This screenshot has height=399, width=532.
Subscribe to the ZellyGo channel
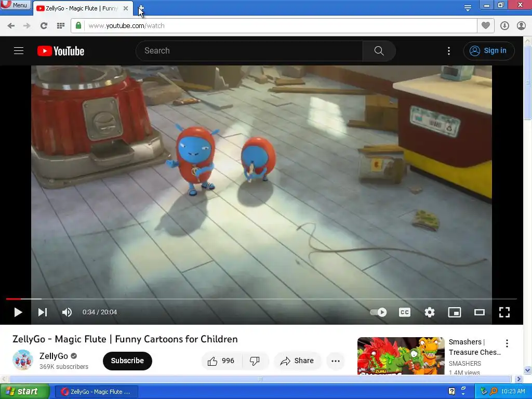[x=127, y=361]
